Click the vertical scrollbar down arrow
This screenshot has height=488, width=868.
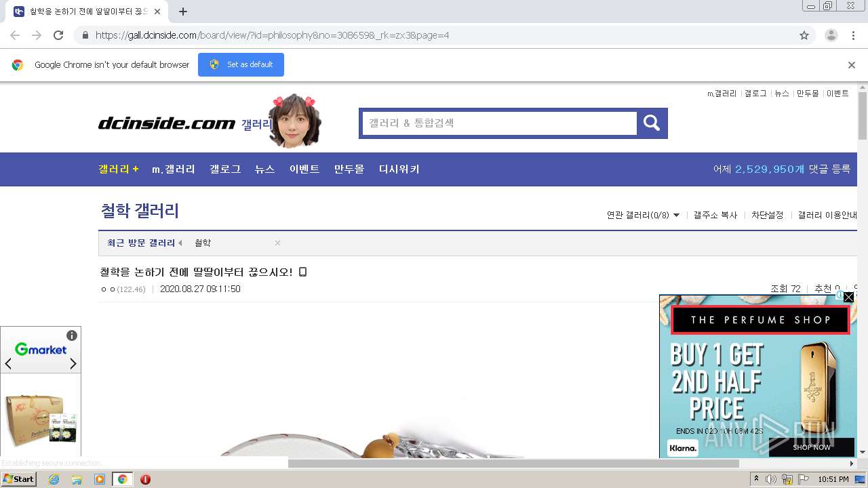(x=862, y=452)
